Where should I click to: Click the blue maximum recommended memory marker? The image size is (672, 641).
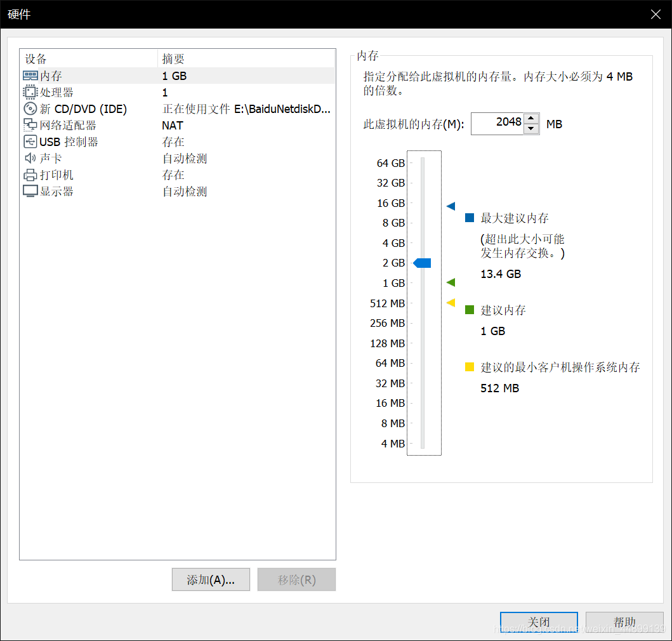click(x=451, y=206)
